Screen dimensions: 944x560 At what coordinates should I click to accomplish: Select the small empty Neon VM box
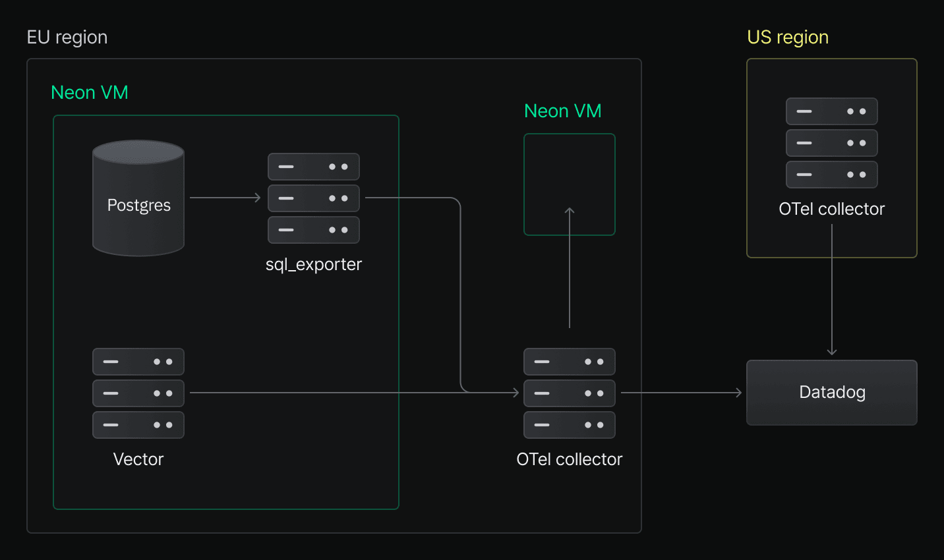tap(570, 165)
